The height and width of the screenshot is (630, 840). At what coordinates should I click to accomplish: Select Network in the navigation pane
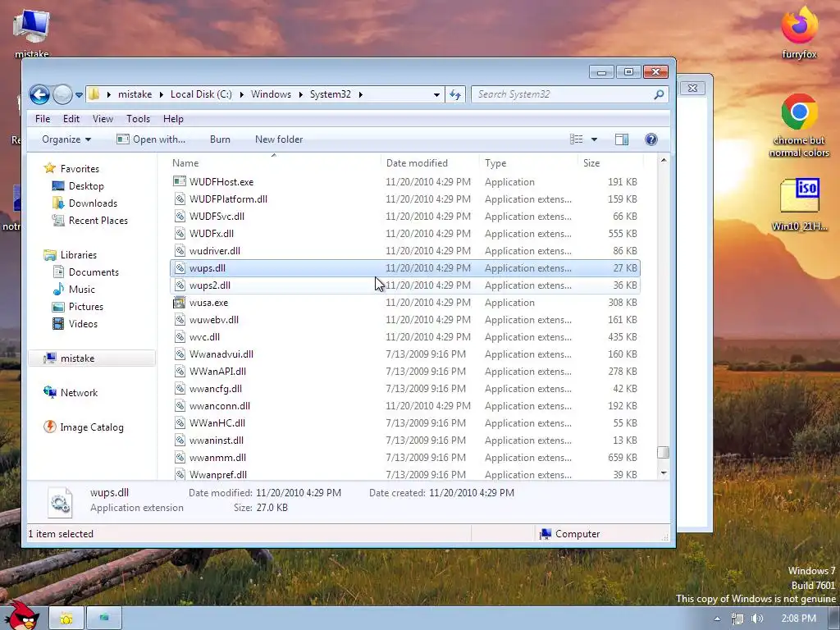79,393
